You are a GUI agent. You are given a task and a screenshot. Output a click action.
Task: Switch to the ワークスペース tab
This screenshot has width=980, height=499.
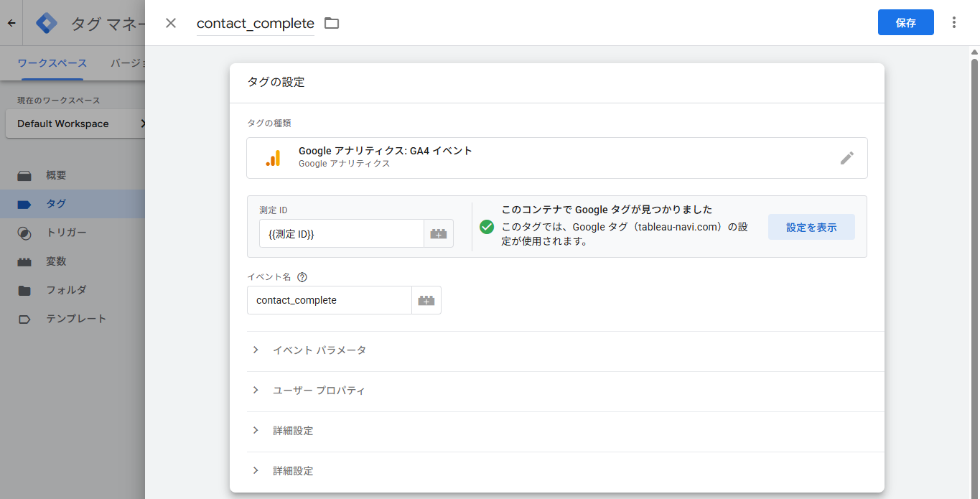tap(52, 63)
